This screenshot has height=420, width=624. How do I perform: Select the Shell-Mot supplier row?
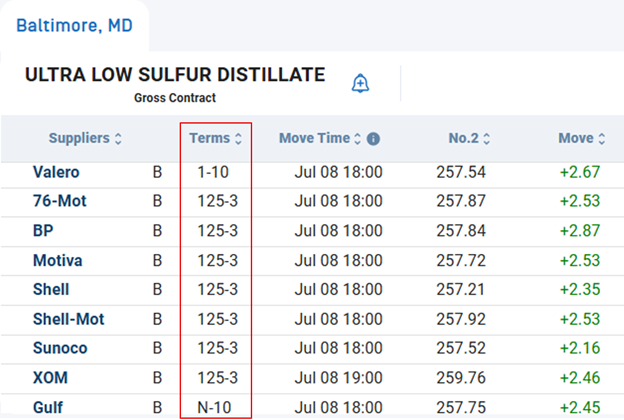point(69,320)
